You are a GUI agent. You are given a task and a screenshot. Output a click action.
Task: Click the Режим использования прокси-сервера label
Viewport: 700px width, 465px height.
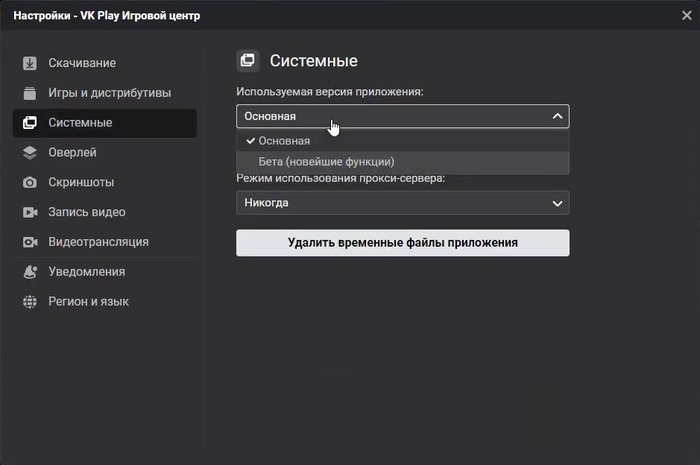(341, 179)
